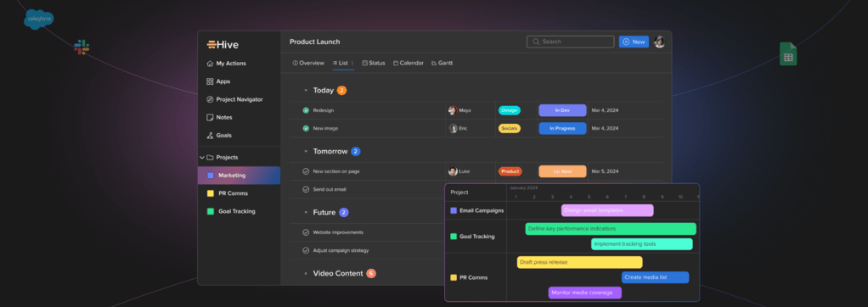Viewport: 868px width, 307px height.
Task: Collapse the Future section
Action: click(x=306, y=212)
